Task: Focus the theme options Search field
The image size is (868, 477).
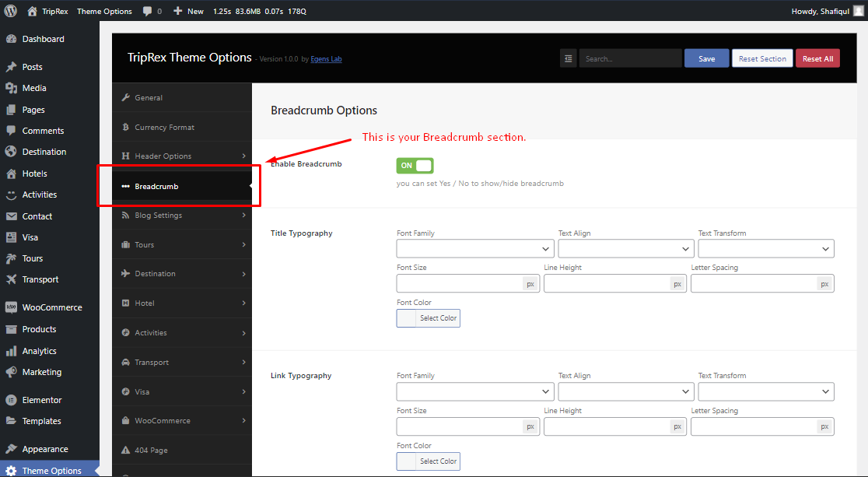Action: [630, 58]
